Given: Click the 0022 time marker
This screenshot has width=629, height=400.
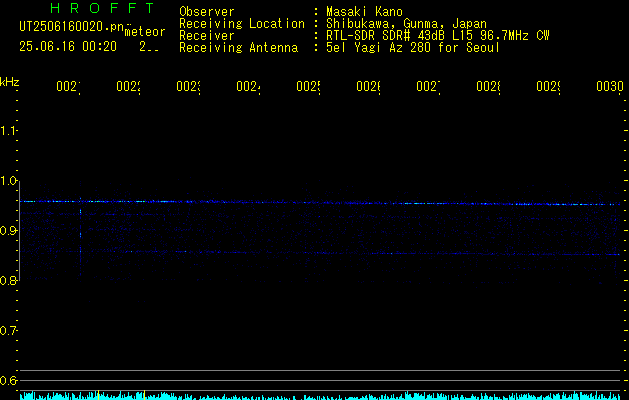Looking at the screenshot, I should [128, 86].
